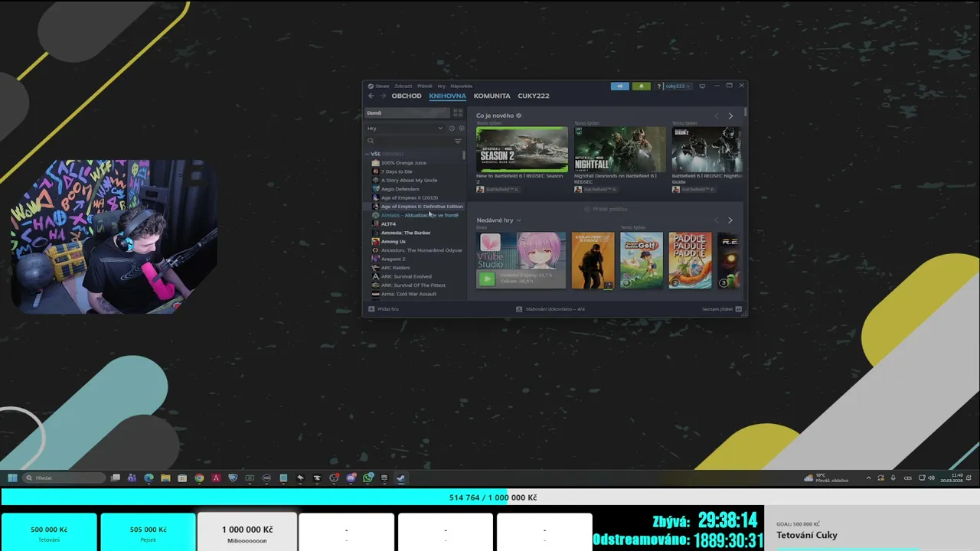This screenshot has height=551, width=980.
Task: Open Steam announcements megaphone button
Action: click(619, 86)
